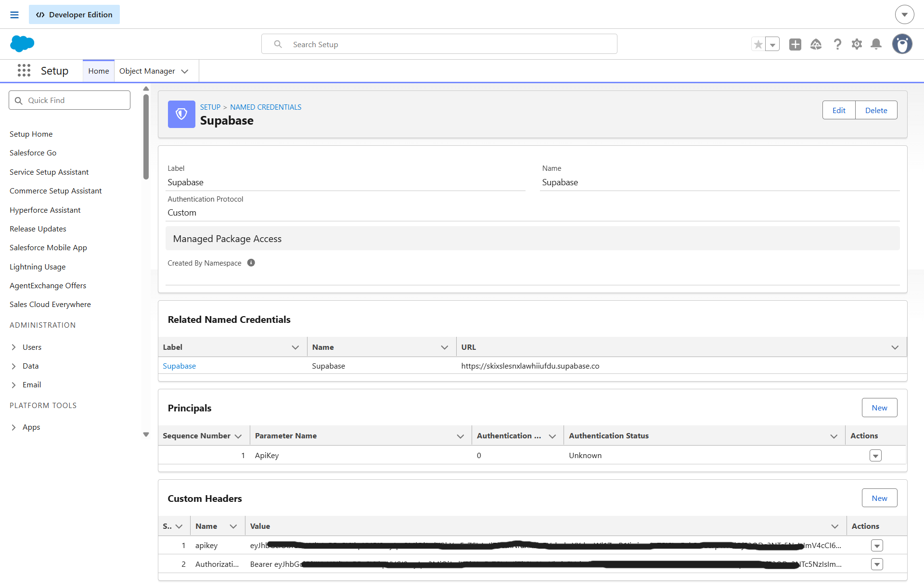924x588 pixels.
Task: Select the Supabase URL cell text
Action: point(530,366)
